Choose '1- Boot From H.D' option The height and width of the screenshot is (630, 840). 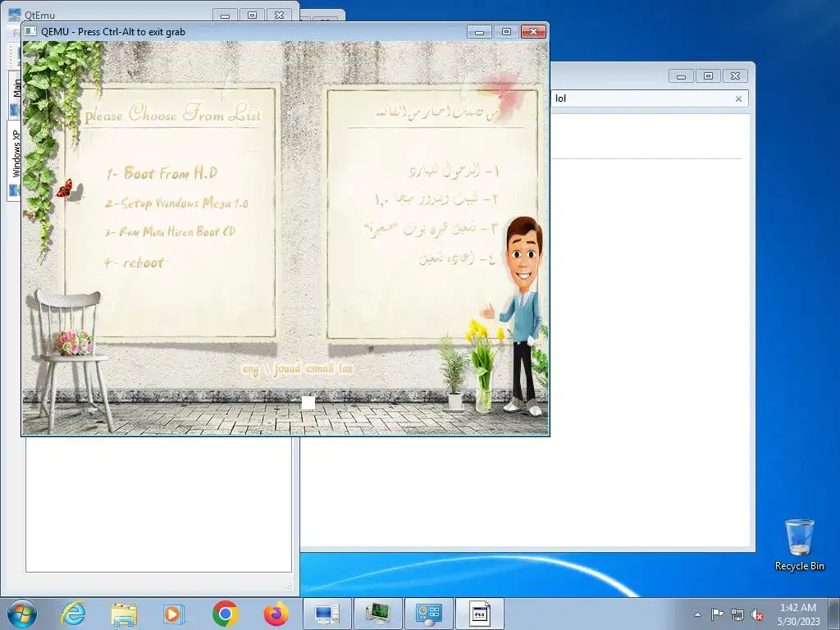(x=162, y=173)
